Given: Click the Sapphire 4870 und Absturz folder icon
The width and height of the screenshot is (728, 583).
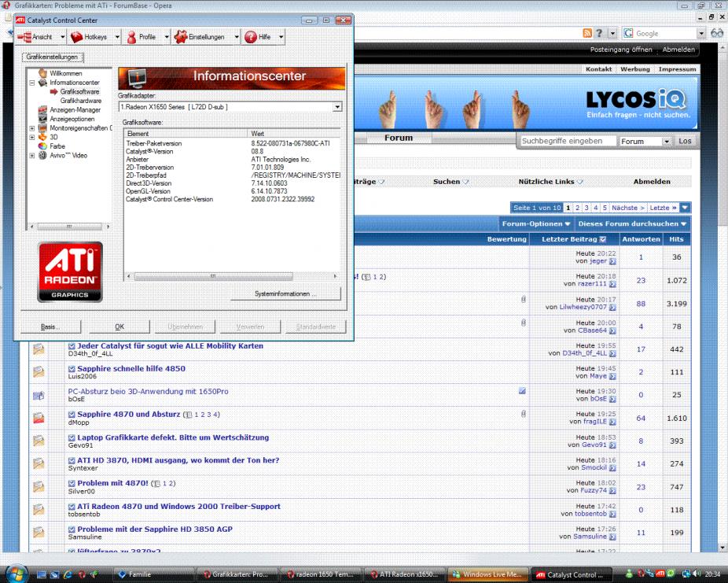Looking at the screenshot, I should [39, 418].
